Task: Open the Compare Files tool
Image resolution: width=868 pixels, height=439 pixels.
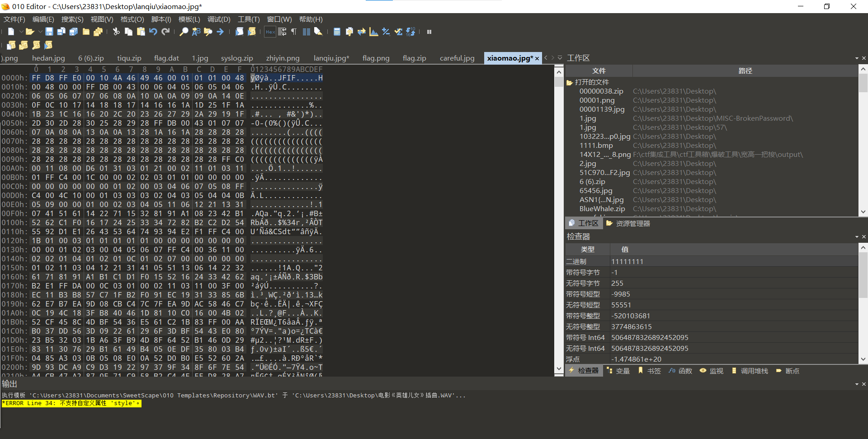Action: [349, 32]
